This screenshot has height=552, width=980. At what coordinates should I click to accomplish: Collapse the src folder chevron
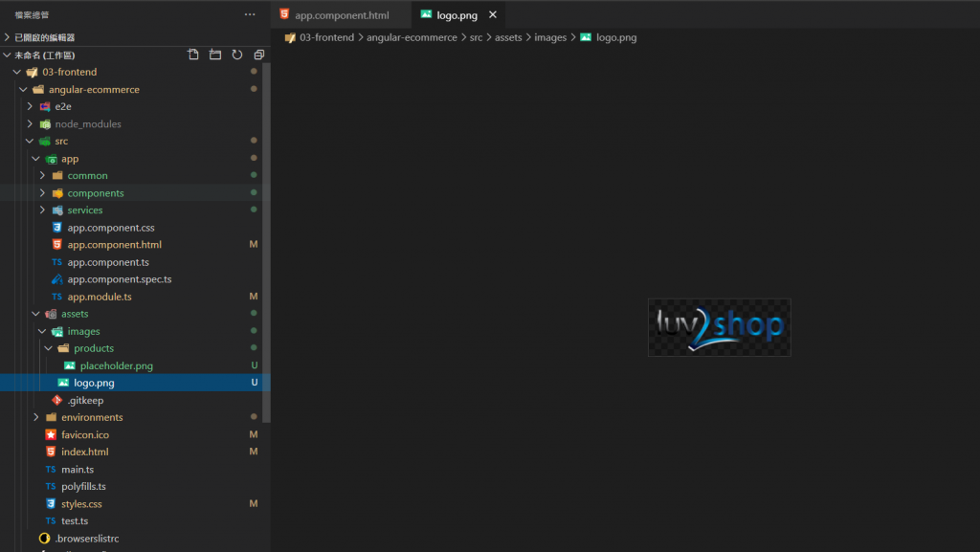30,142
